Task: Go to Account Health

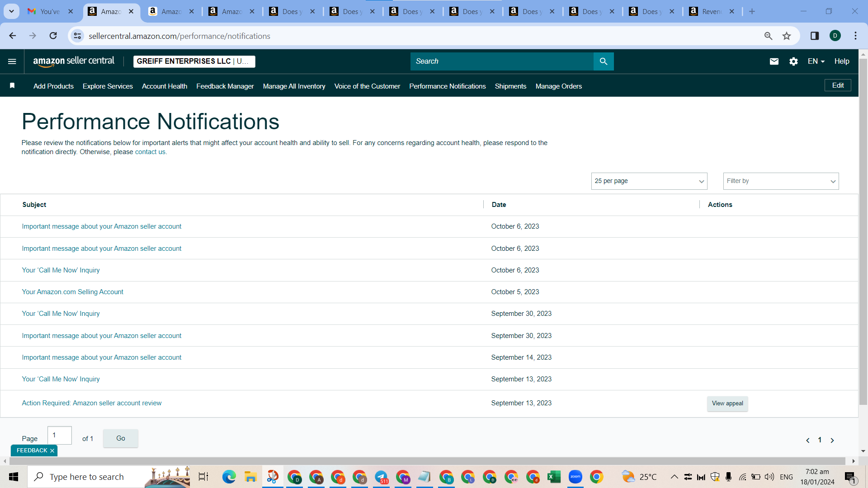Action: 165,86
